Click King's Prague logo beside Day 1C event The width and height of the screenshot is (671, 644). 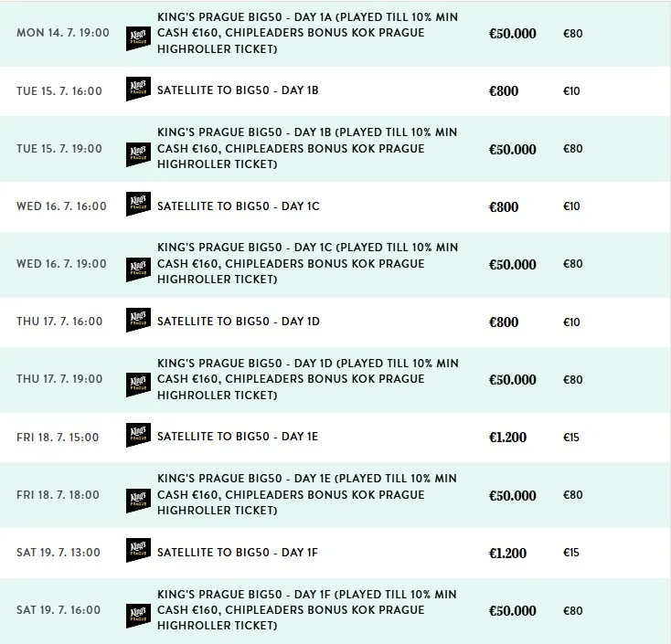tap(138, 269)
